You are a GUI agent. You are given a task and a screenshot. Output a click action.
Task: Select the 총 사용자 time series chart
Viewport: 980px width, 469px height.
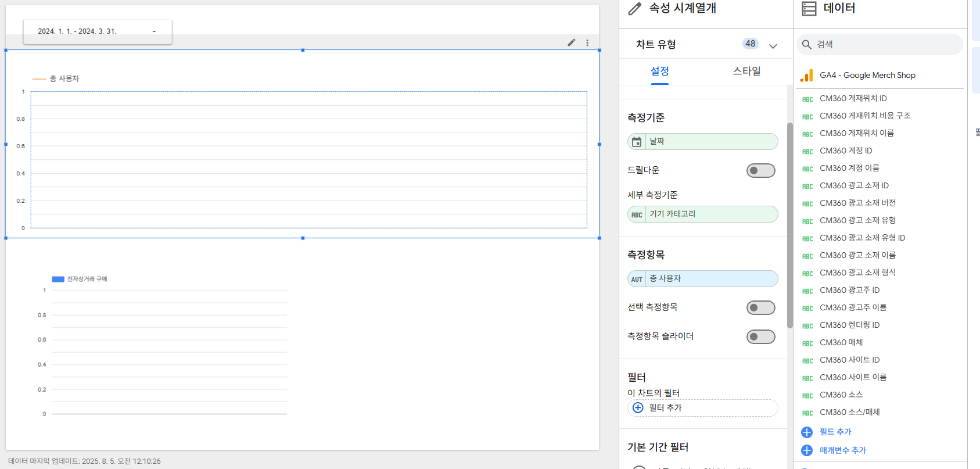pos(303,144)
